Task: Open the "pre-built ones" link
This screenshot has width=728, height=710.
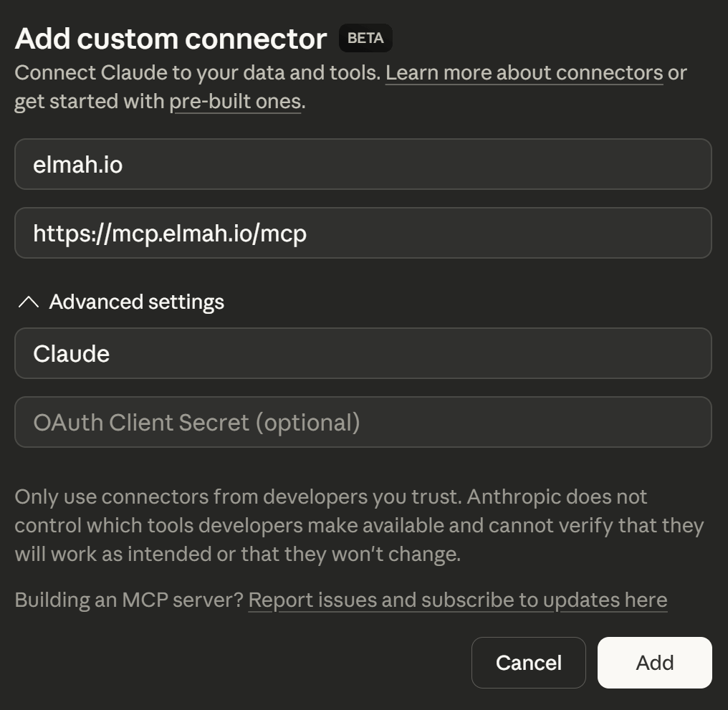Action: click(236, 101)
